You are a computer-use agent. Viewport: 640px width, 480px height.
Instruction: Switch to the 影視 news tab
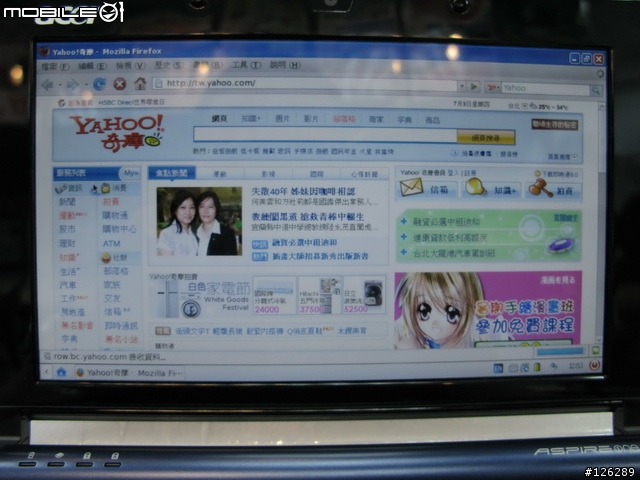pos(268,174)
